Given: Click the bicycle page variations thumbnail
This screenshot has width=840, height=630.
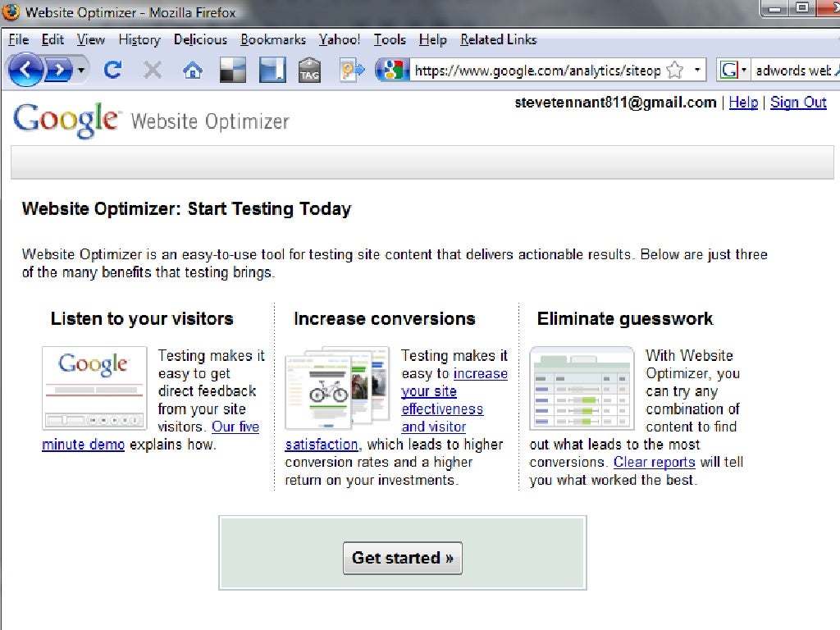Looking at the screenshot, I should click(337, 388).
